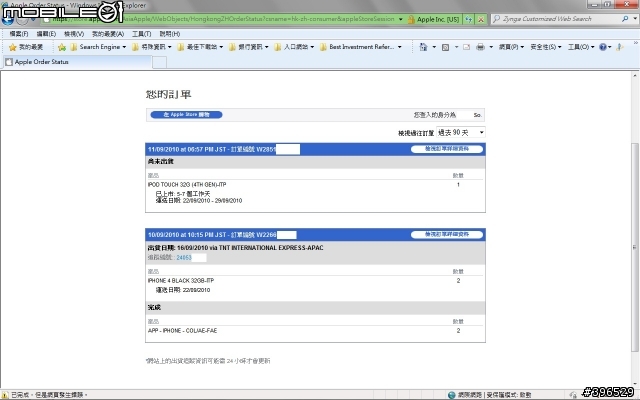Open the 工具(T) Tools menu
The height and width of the screenshot is (400, 640).
click(141, 34)
